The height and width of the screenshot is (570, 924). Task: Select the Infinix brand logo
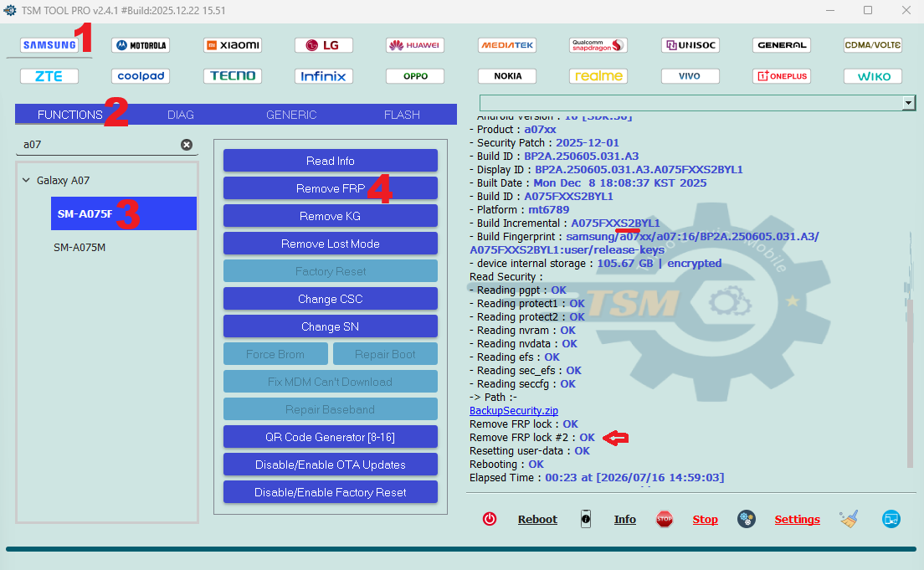pos(324,76)
